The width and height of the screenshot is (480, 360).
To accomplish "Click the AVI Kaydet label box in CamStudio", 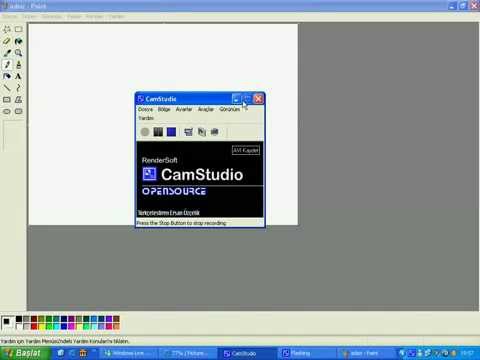I will pyautogui.click(x=246, y=150).
